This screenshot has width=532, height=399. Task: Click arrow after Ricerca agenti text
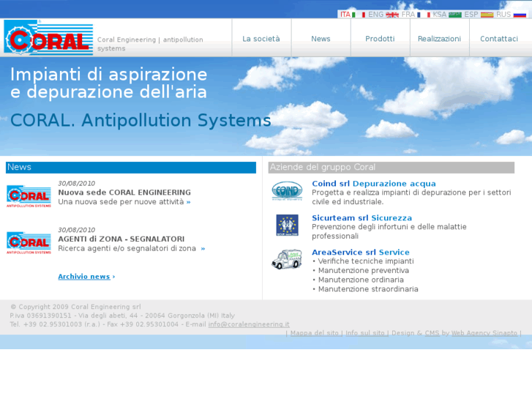203,249
